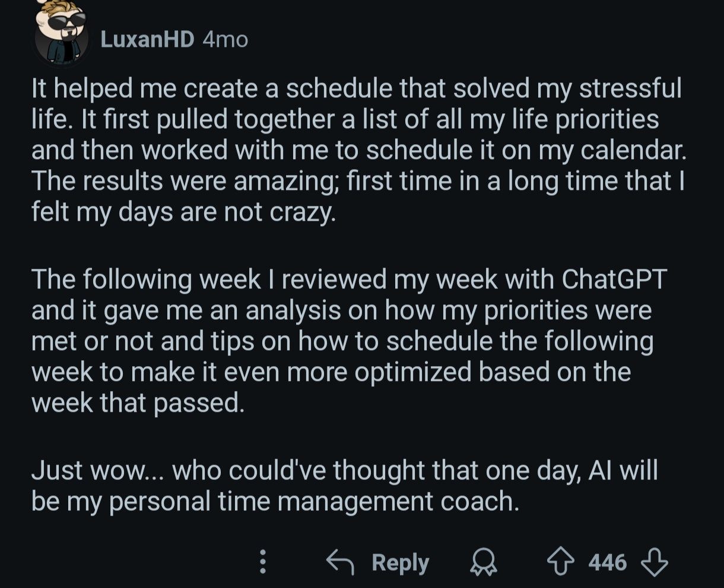Click the text 'week that passed.'

coord(138,403)
